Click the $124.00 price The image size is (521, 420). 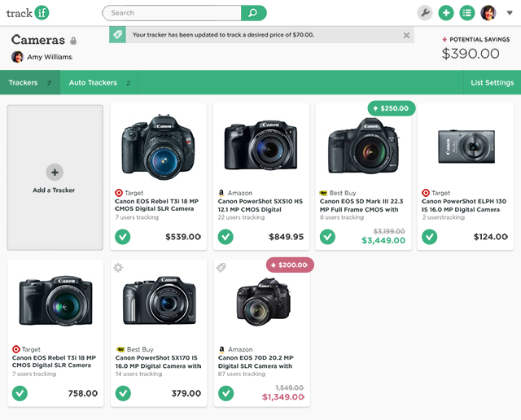pos(491,237)
